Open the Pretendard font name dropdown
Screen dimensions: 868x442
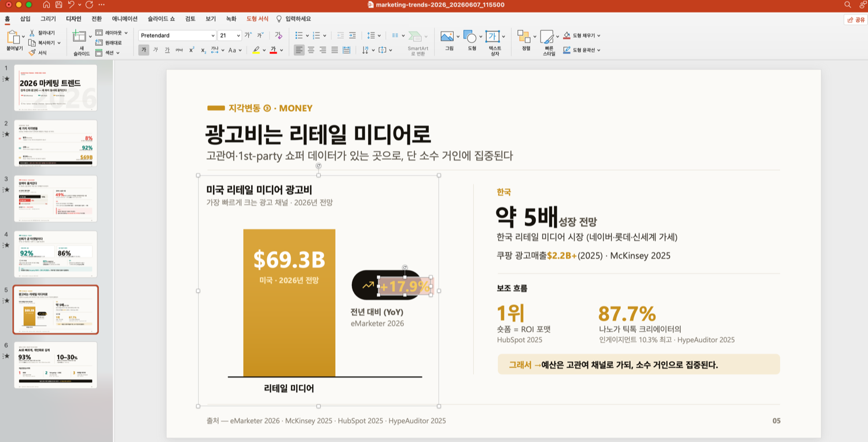pyautogui.click(x=213, y=35)
